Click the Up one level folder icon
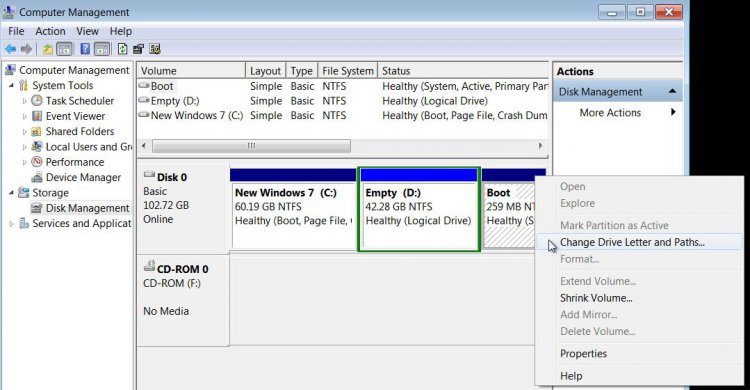 click(48, 49)
